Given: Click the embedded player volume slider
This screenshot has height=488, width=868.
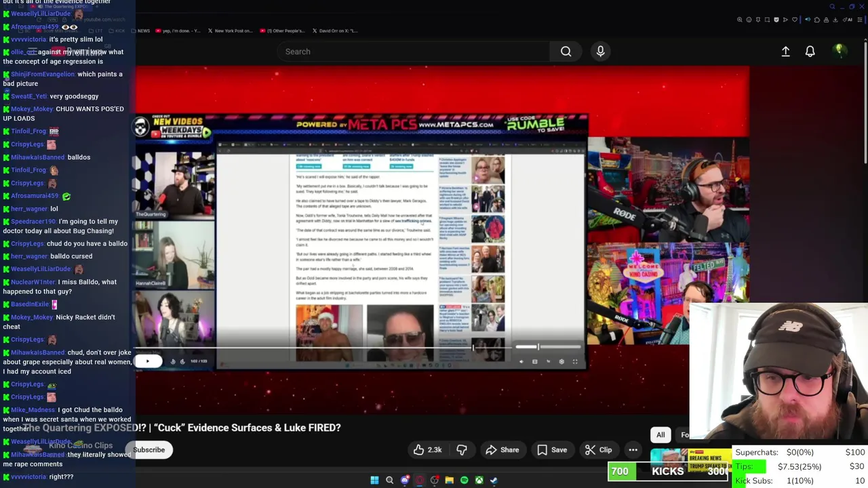Looking at the screenshot, I should pos(548,347).
